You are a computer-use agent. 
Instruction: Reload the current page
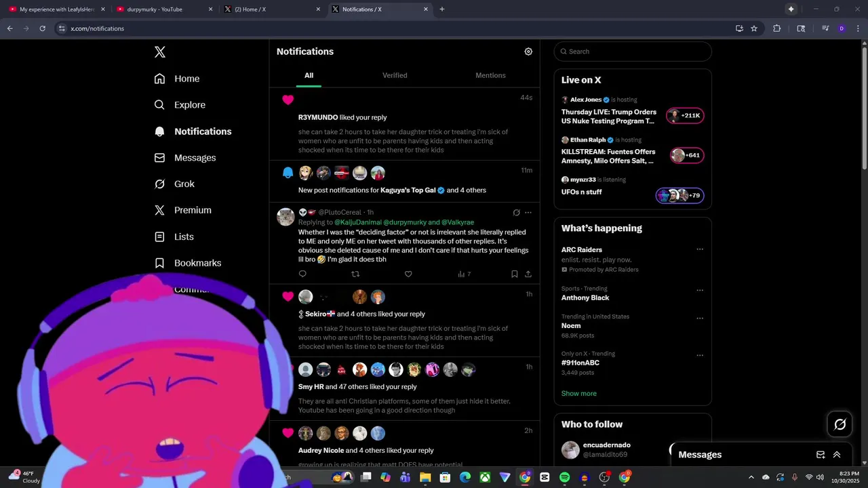coord(42,28)
